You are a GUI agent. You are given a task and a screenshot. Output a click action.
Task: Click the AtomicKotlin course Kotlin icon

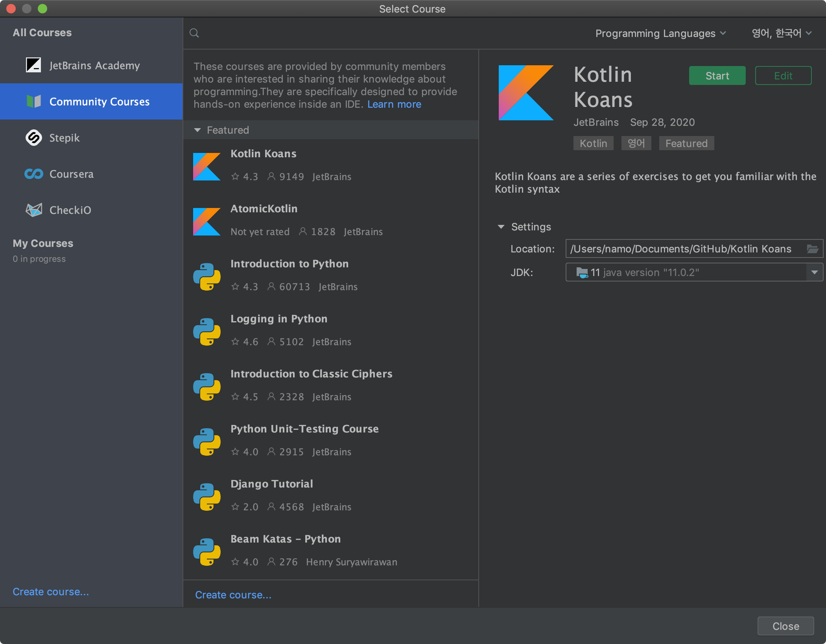(206, 221)
